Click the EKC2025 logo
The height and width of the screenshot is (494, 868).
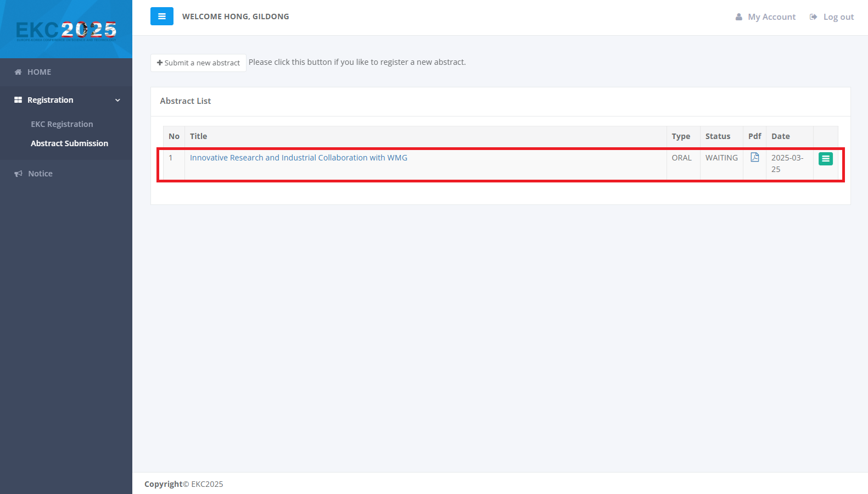[x=66, y=30]
